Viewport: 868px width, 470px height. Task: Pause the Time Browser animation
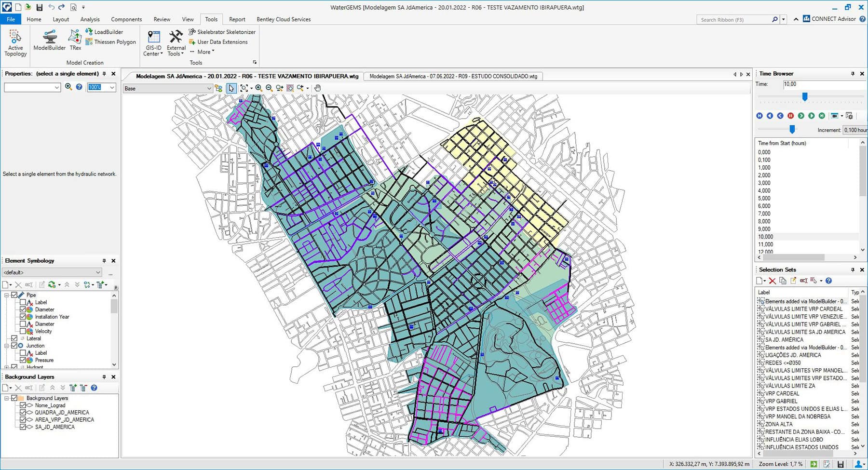point(790,116)
